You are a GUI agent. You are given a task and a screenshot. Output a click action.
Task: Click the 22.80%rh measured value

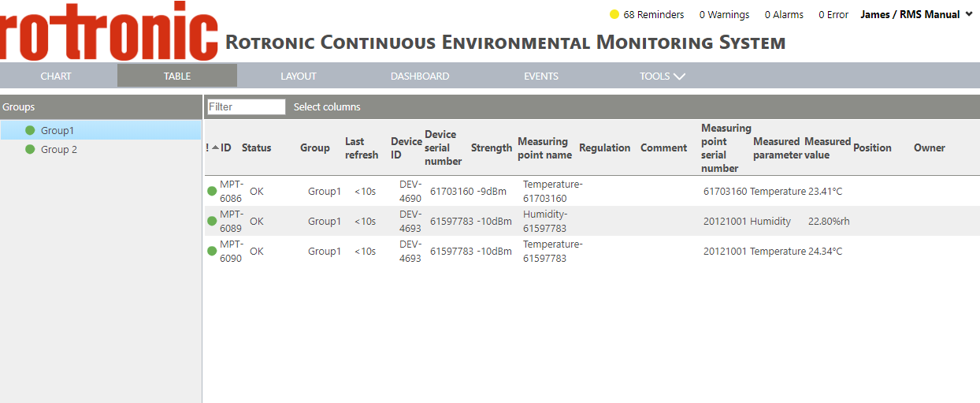[x=829, y=221]
